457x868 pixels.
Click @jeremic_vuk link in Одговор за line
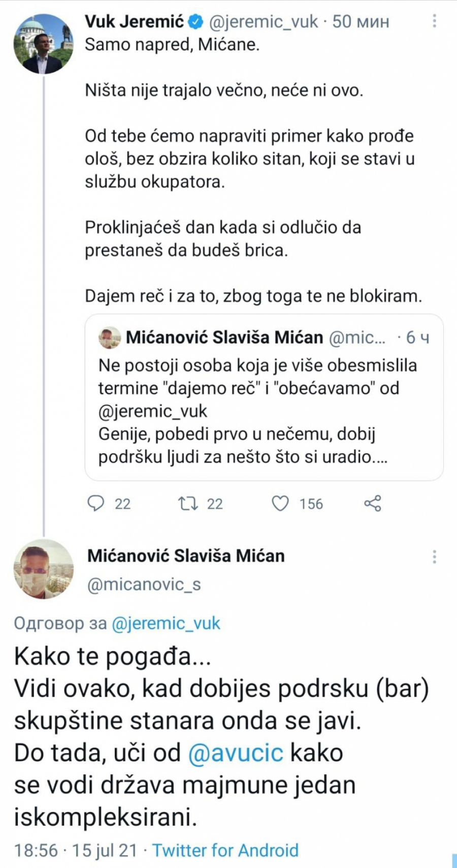tap(166, 623)
